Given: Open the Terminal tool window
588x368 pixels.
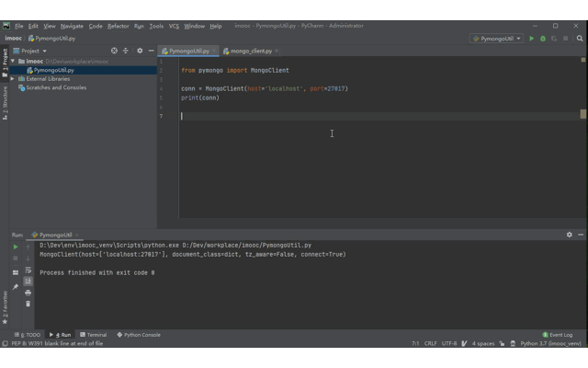Looking at the screenshot, I should tap(94, 335).
